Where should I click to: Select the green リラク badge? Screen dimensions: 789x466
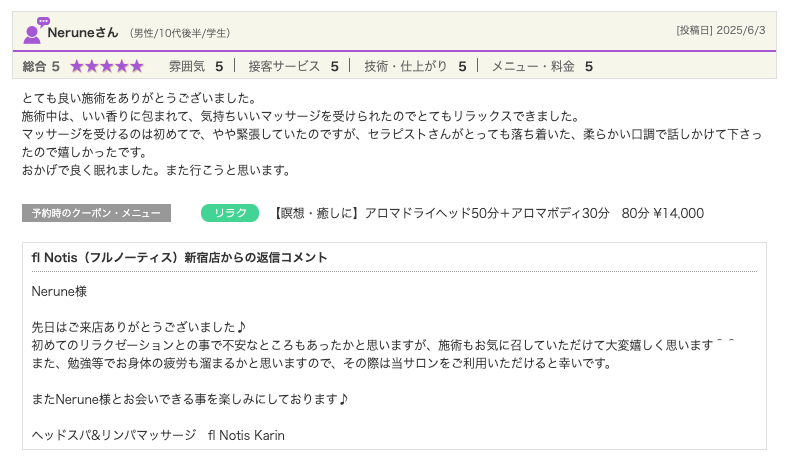230,213
